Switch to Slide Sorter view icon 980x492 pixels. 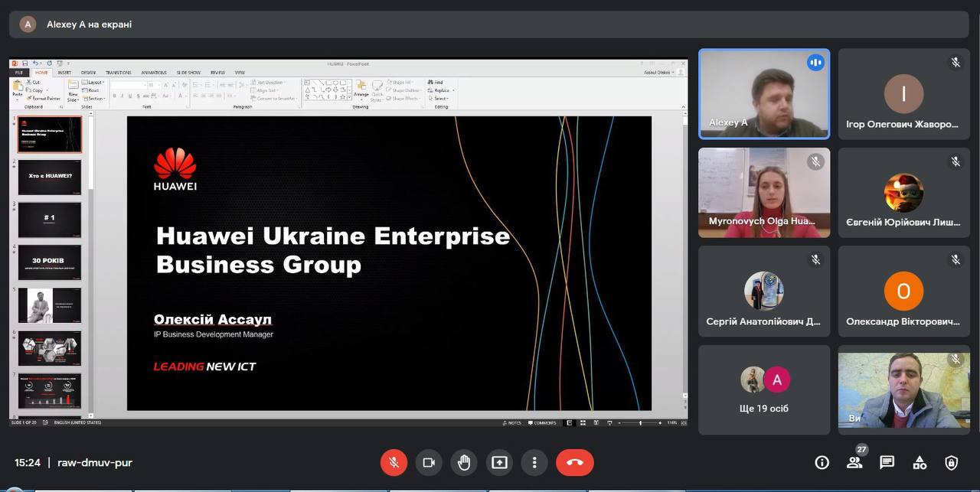[583, 422]
